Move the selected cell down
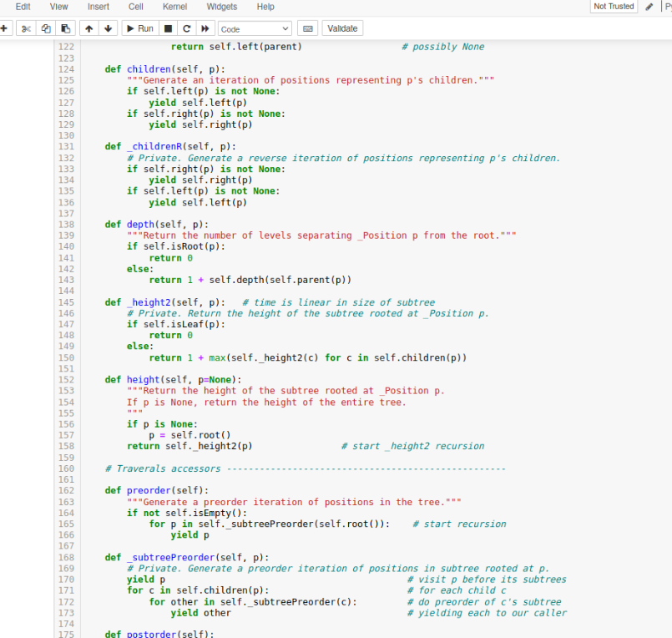Image resolution: width=672 pixels, height=638 pixels. pos(108,28)
